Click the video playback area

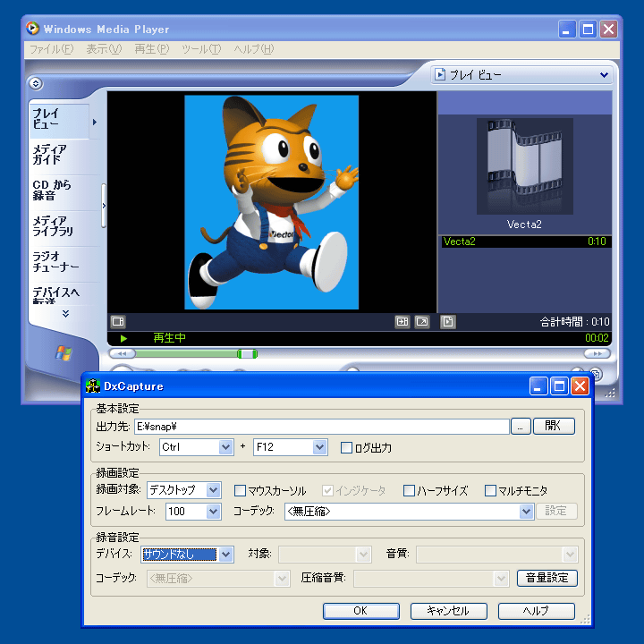coord(272,202)
